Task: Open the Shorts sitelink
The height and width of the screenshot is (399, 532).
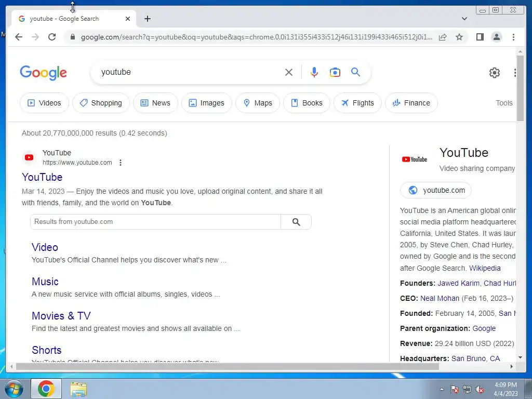Action: coord(46,350)
